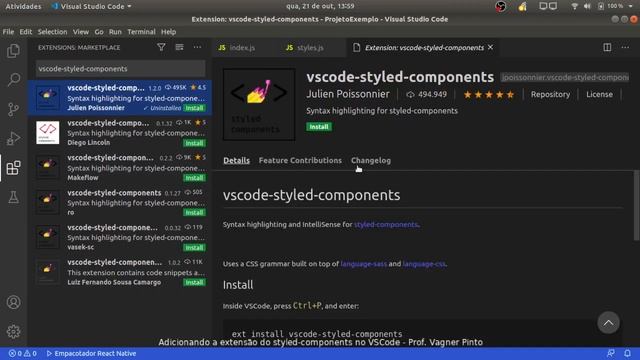
Task: Click the Julien Poissonnier publisher name
Action: [x=348, y=94]
